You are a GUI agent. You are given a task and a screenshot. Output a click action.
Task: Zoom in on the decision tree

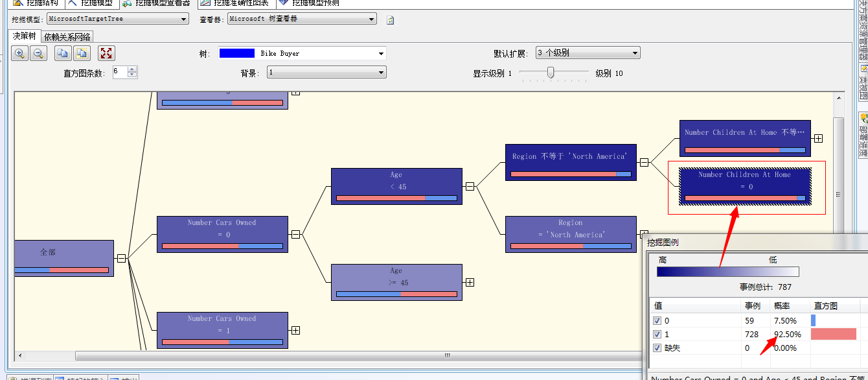coord(20,54)
